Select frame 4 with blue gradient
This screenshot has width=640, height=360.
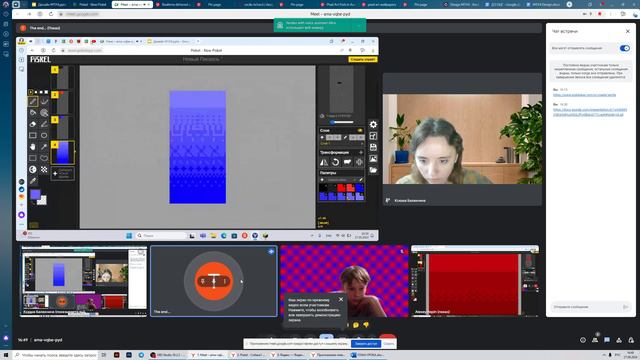point(62,152)
